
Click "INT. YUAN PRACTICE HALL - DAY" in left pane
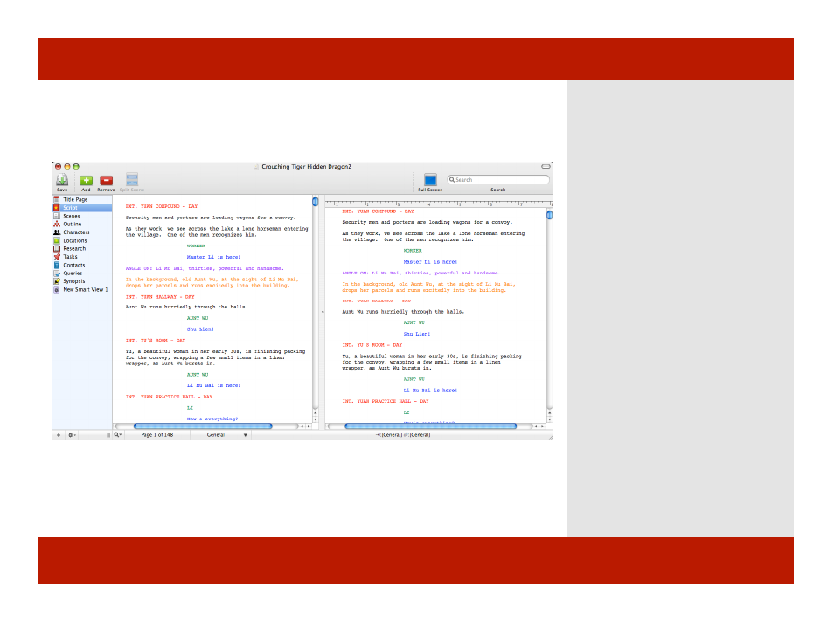[169, 397]
